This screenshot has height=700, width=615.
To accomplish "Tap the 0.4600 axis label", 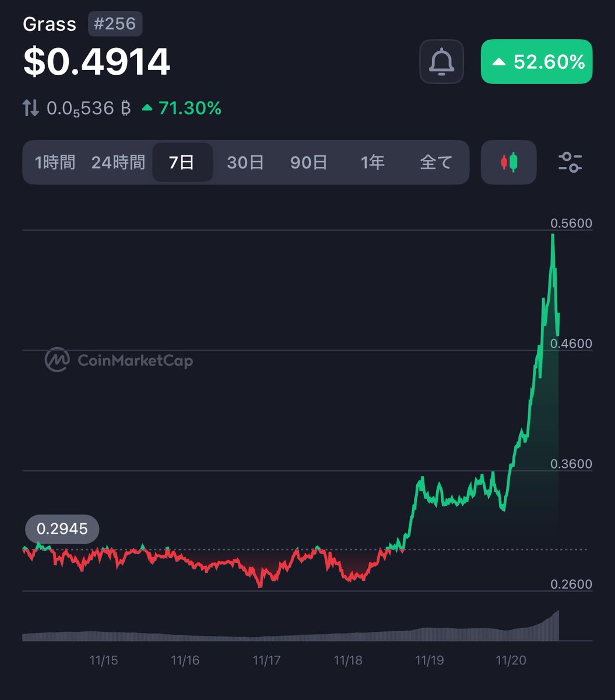I will tap(572, 344).
